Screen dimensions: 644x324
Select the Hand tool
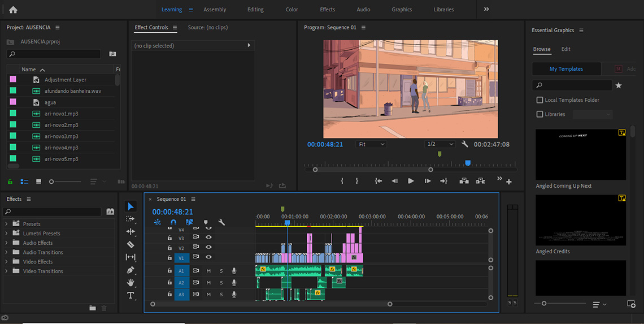point(130,282)
